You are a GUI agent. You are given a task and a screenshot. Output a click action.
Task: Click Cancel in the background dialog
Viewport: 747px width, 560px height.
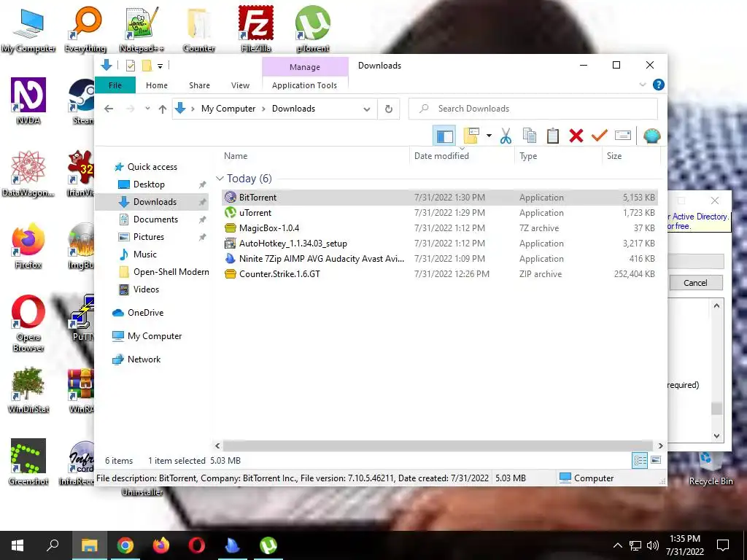click(x=695, y=283)
